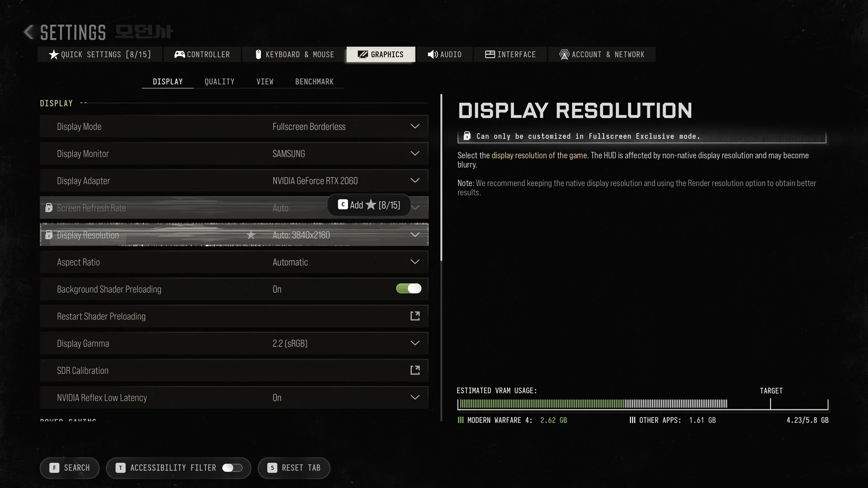The image size is (868, 488).
Task: Switch to the Controller tab
Action: pos(202,54)
